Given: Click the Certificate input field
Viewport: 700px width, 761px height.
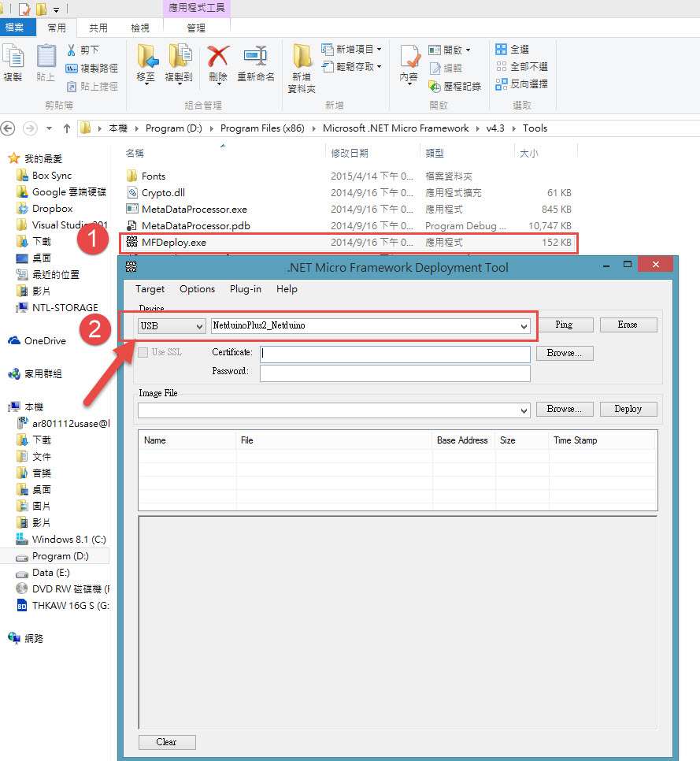Looking at the screenshot, I should (x=394, y=354).
